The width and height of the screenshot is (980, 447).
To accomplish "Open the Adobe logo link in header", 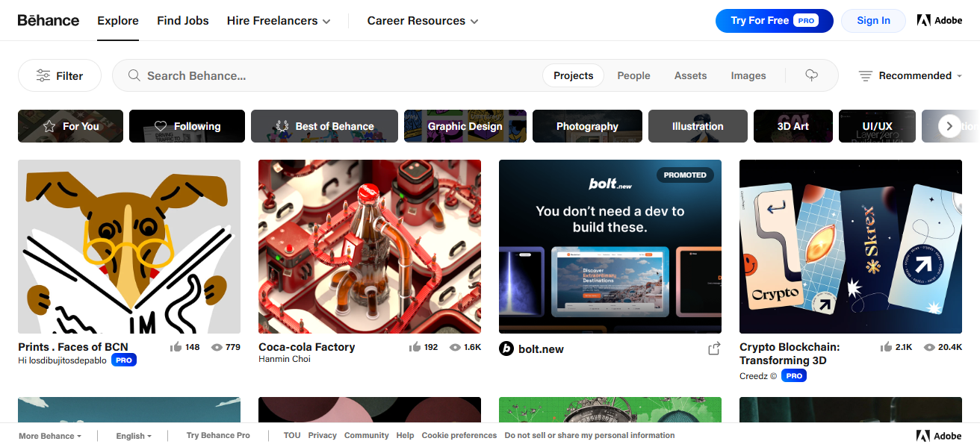I will tap(940, 20).
